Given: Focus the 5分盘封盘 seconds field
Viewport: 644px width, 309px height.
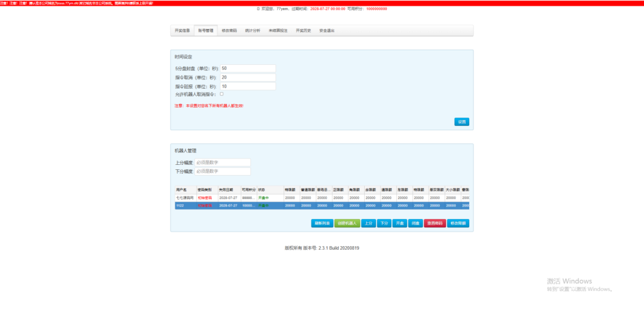Looking at the screenshot, I should (x=248, y=68).
